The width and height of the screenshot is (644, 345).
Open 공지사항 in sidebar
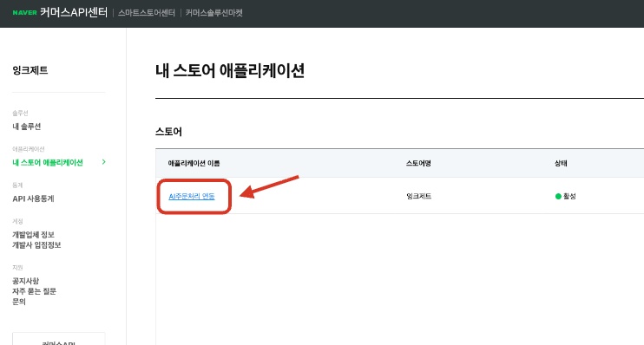point(25,281)
